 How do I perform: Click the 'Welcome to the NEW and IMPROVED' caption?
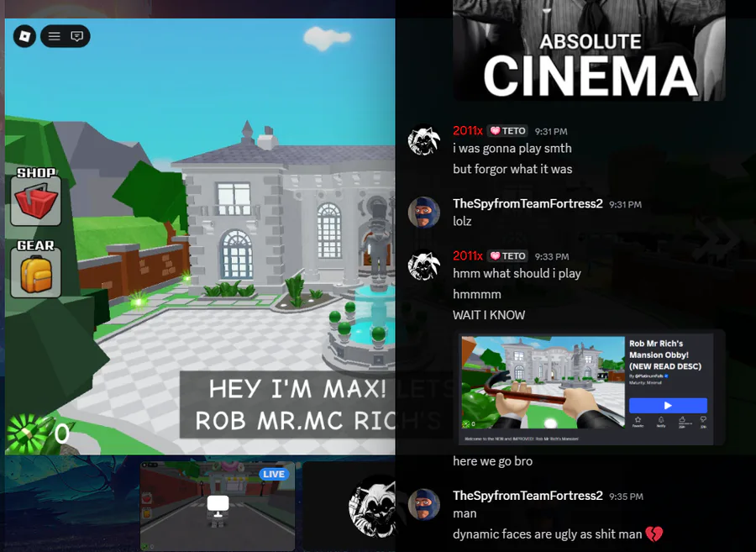coord(521,439)
